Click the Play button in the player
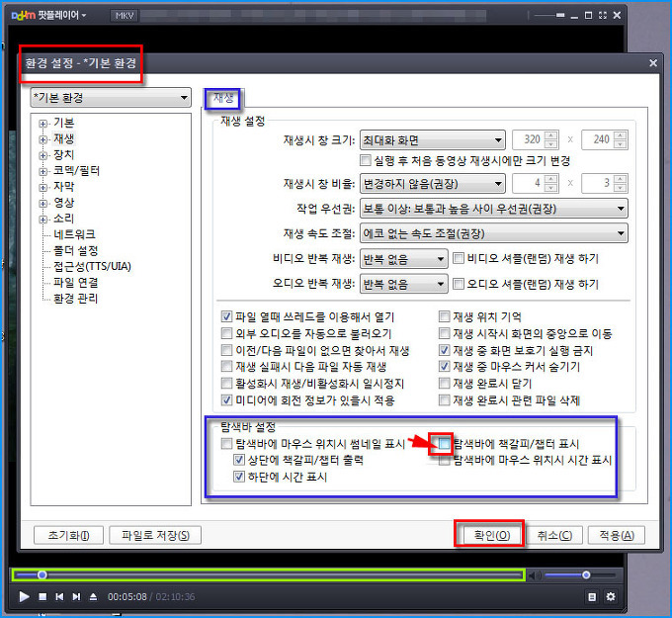The width and height of the screenshot is (672, 618). pyautogui.click(x=24, y=596)
